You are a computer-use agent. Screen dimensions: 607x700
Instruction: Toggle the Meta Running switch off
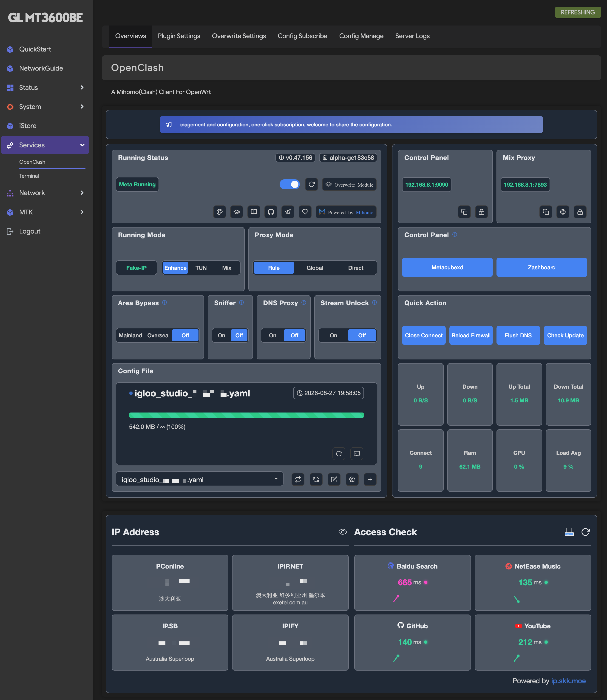[x=290, y=184]
